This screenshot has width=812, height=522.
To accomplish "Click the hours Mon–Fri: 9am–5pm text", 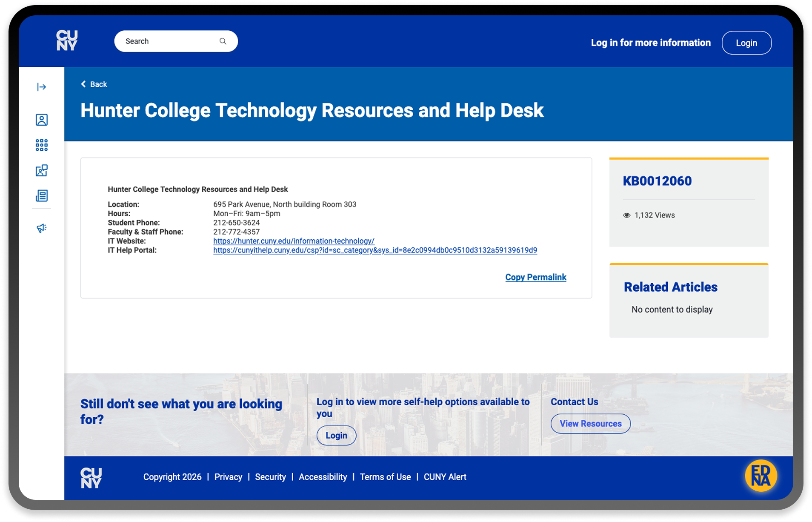I will tap(246, 214).
